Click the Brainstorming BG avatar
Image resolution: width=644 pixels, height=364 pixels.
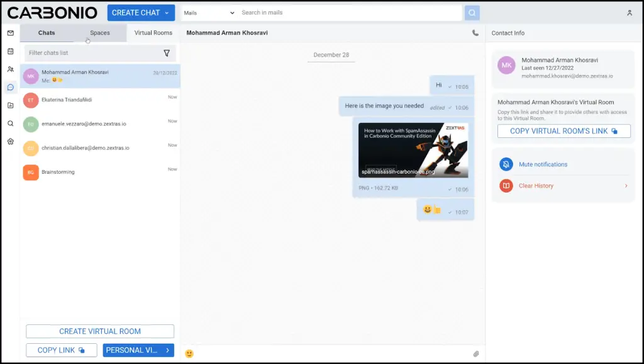[x=31, y=173]
